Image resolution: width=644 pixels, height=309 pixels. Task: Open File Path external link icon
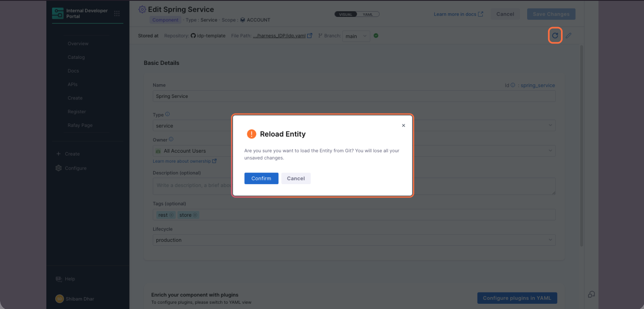(310, 35)
